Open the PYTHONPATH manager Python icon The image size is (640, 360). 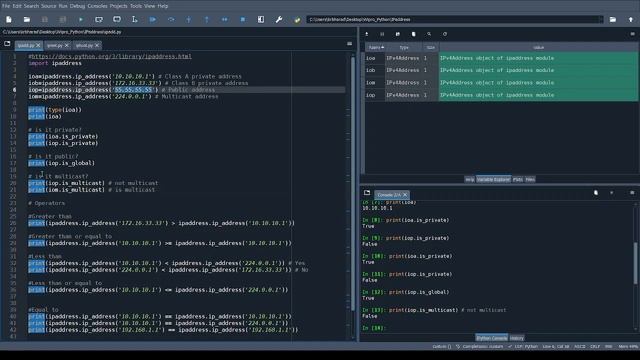297,20
